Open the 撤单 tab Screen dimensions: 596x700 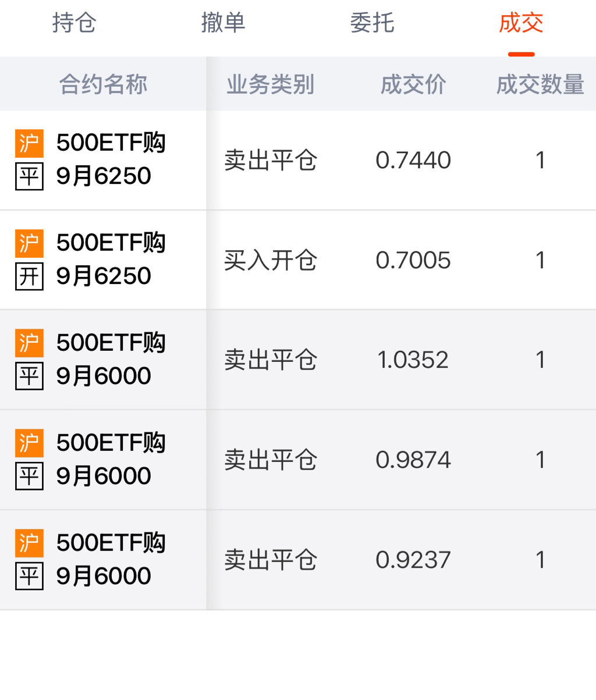[x=223, y=23]
